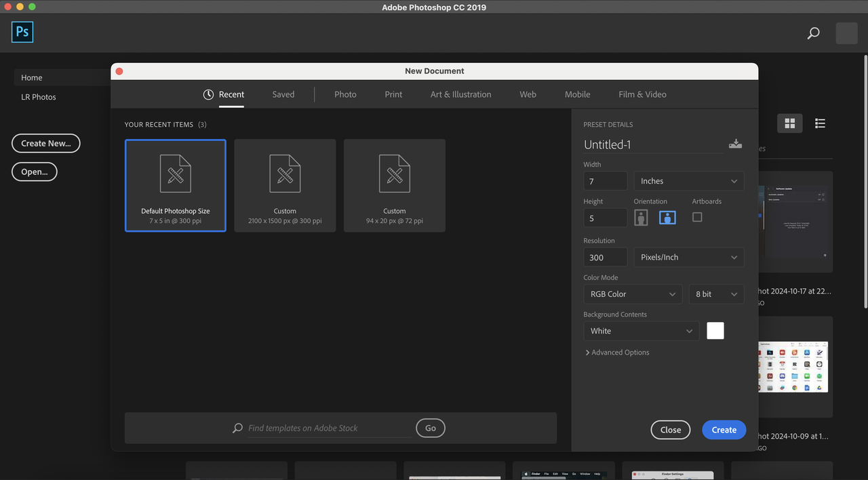868x480 pixels.
Task: Open the Pixels/Inch resolution dropdown
Action: click(688, 257)
